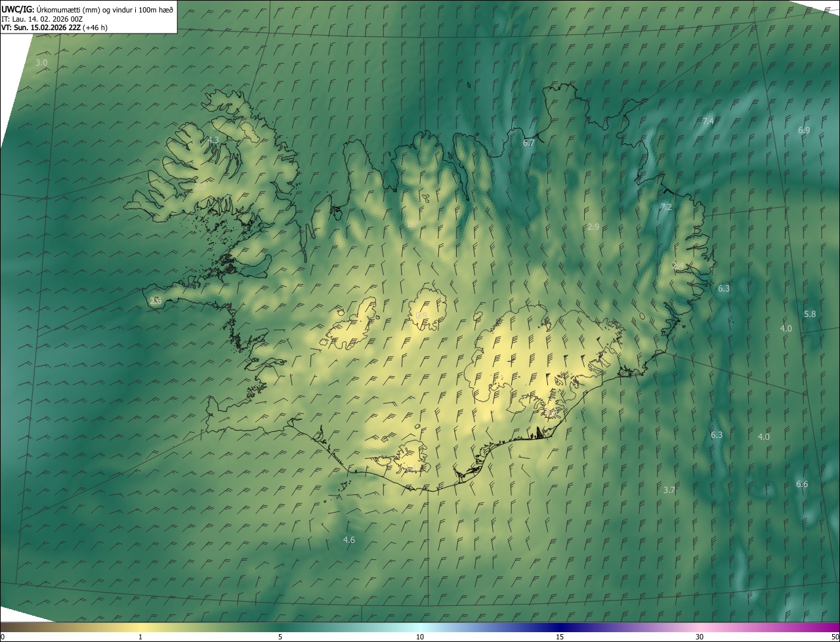Click the yellow part of the colorbar near 1
Screen dimensions: 840x642
click(x=140, y=627)
